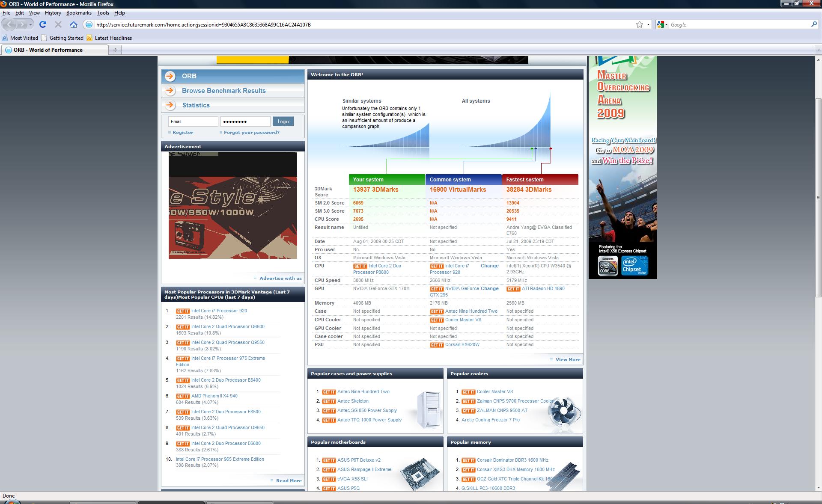Click GET IT badge for AMD Phenom II X4 940
The height and width of the screenshot is (504, 822).
tap(183, 396)
